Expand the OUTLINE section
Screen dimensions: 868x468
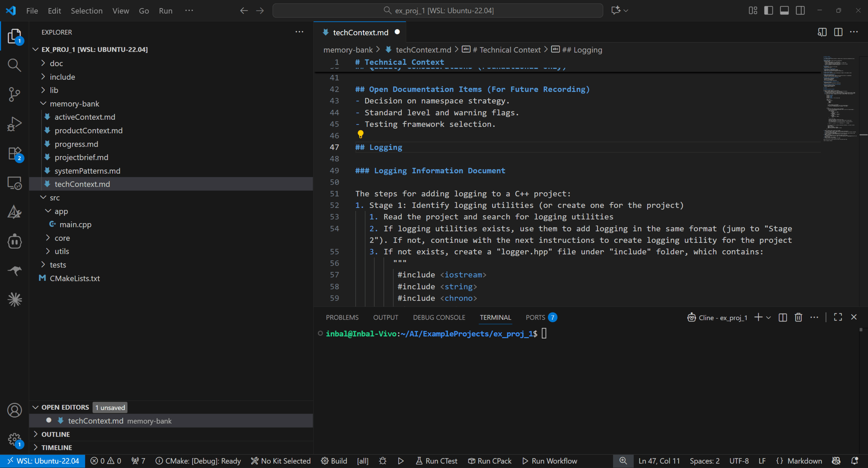point(56,434)
